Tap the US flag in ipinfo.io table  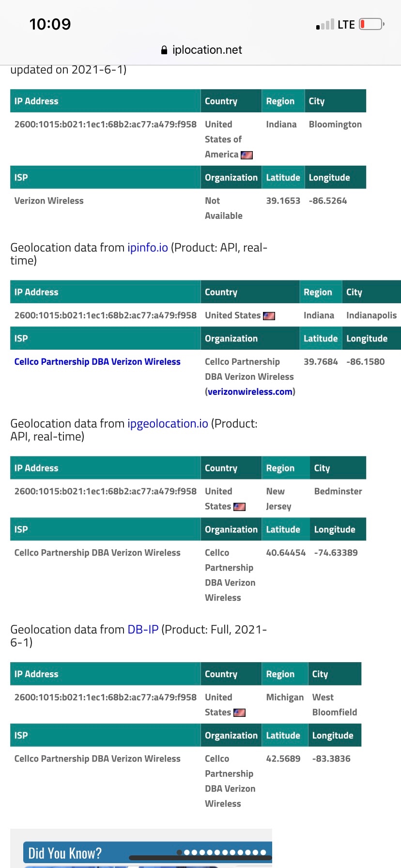click(x=269, y=316)
